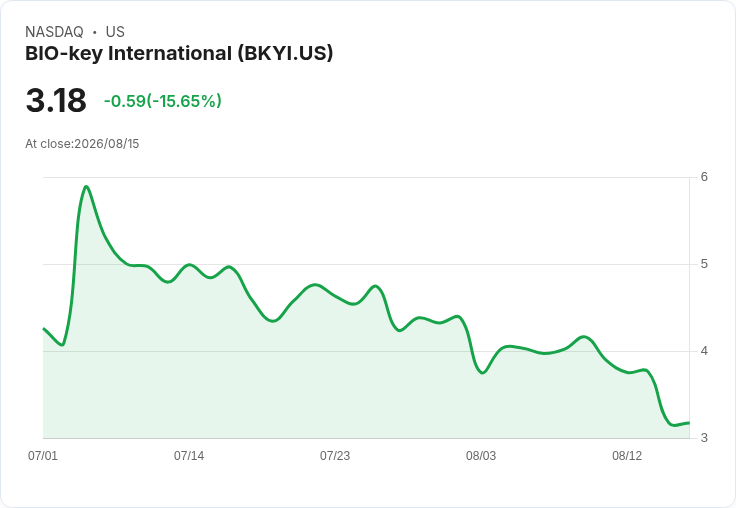Click the 4 price level label
Screen dimensions: 736x508
[704, 351]
